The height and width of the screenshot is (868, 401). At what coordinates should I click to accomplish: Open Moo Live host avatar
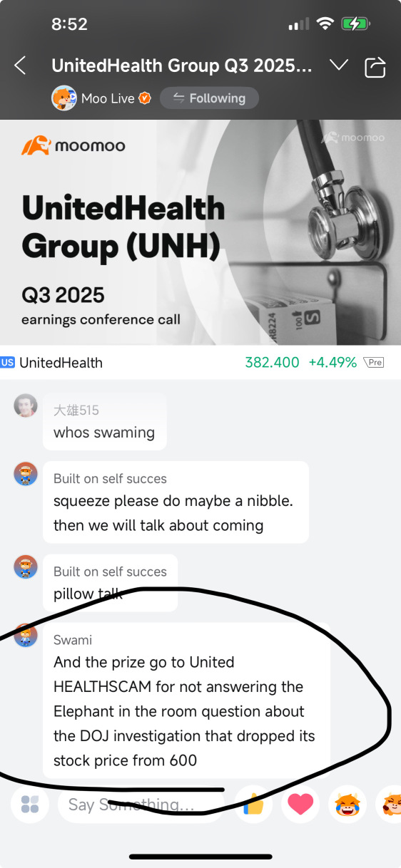click(64, 98)
